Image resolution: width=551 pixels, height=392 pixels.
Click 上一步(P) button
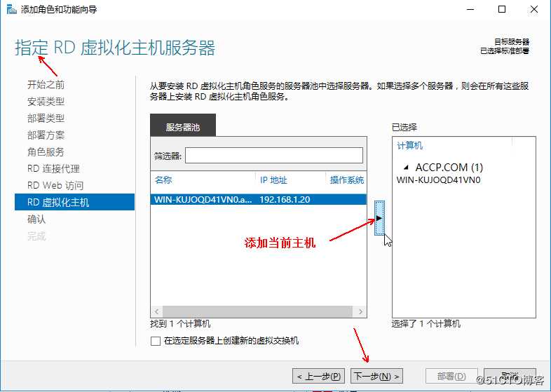pos(318,376)
